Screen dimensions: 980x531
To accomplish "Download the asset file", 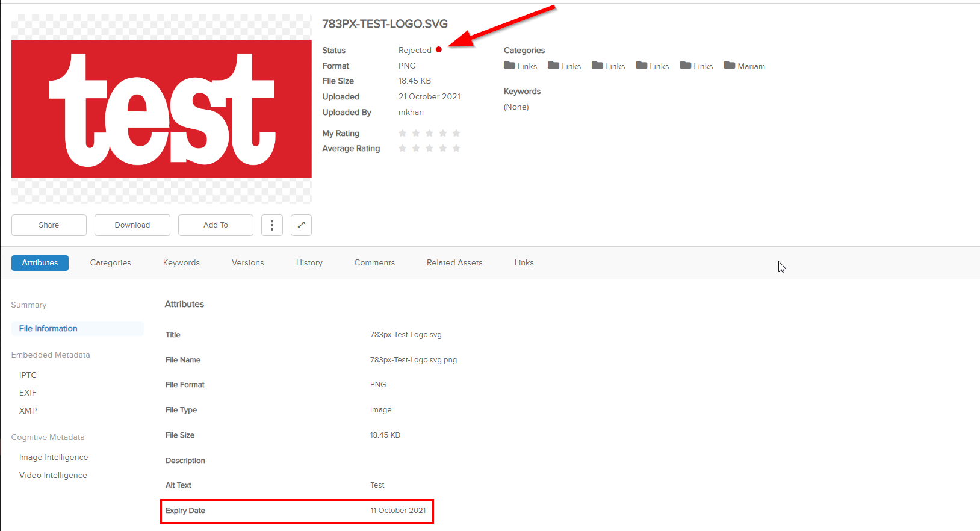I will point(132,225).
